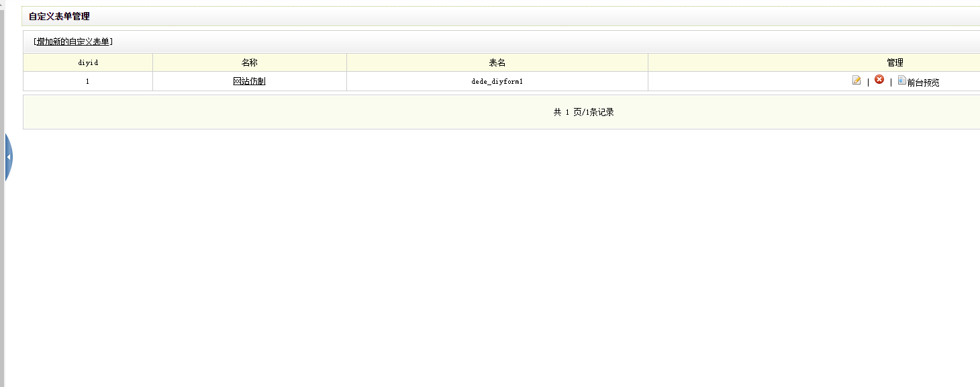This screenshot has height=387, width=980.
Task: Click the 自定义表单管理 page title
Action: pyautogui.click(x=59, y=16)
